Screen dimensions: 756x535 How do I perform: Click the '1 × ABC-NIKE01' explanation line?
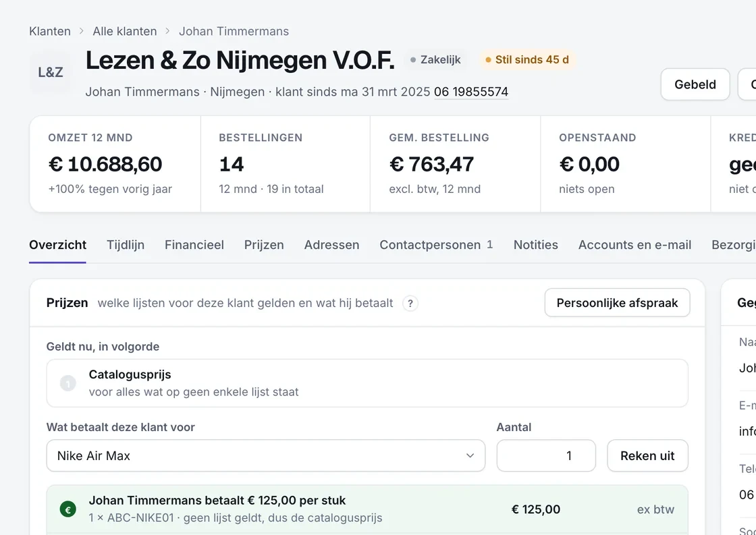pyautogui.click(x=236, y=517)
